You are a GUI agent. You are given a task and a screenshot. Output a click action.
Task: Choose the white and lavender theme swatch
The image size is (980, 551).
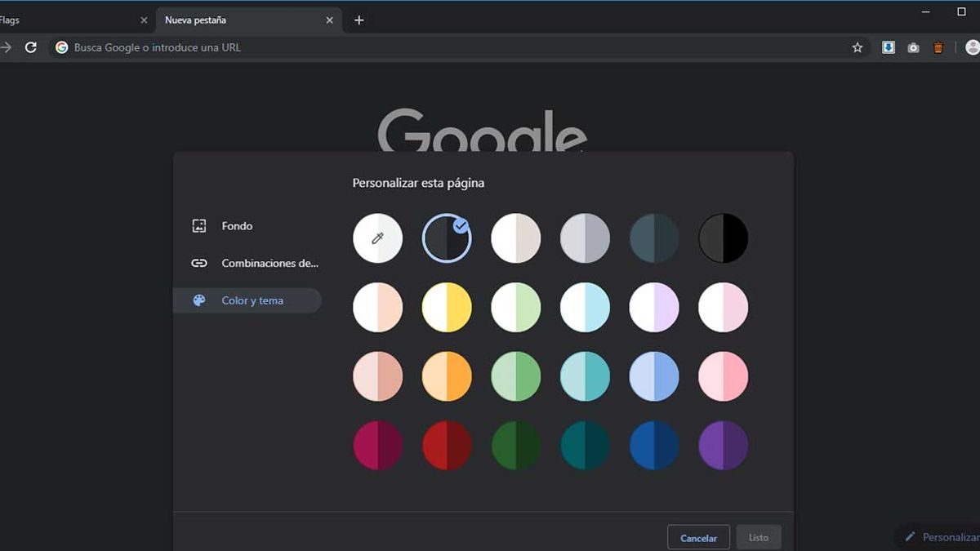[x=654, y=308]
